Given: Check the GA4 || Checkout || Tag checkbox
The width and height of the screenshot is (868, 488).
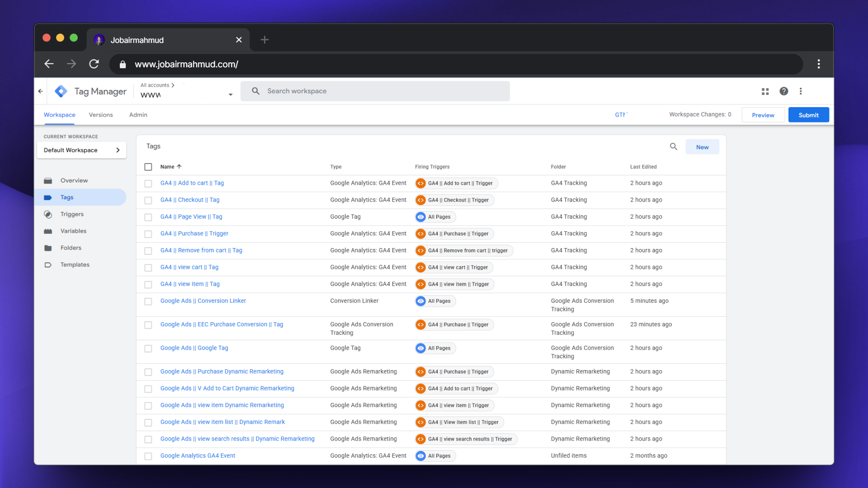Looking at the screenshot, I should tap(148, 200).
